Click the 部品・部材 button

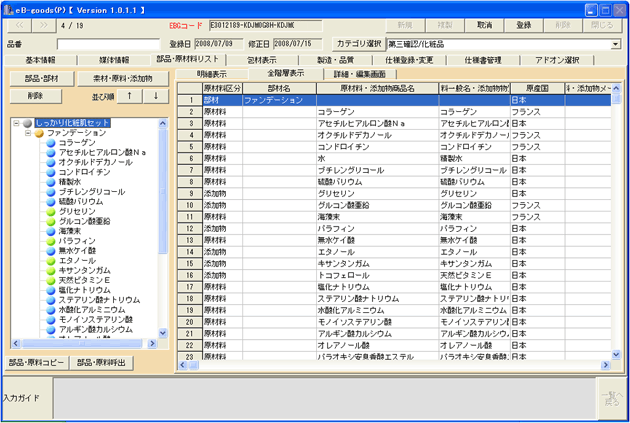(x=42, y=79)
